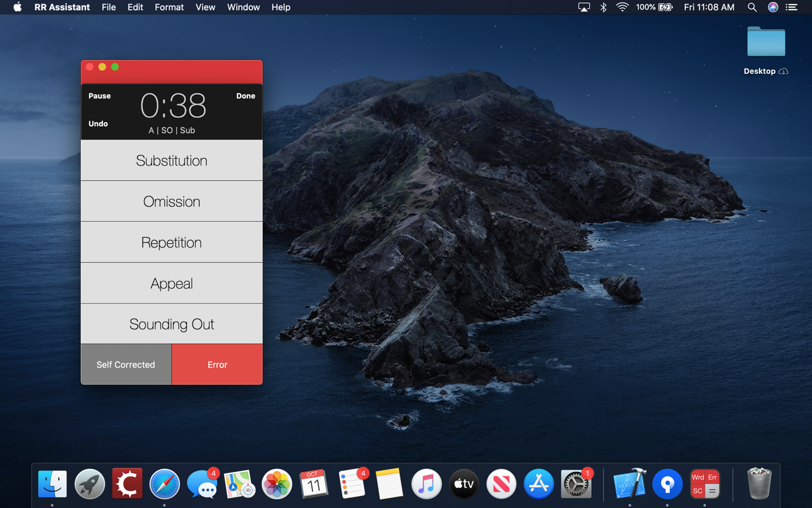The height and width of the screenshot is (508, 812).
Task: Pause the running timer
Action: tap(99, 96)
